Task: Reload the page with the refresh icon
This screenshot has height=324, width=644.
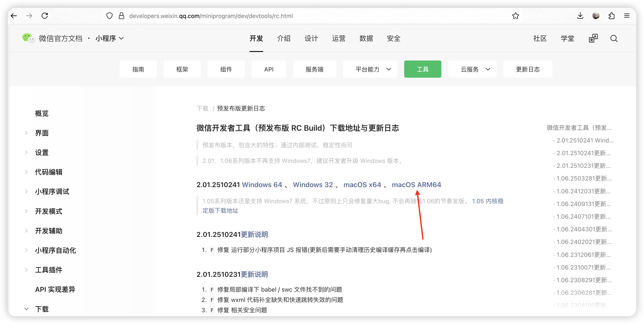Action: [x=45, y=15]
